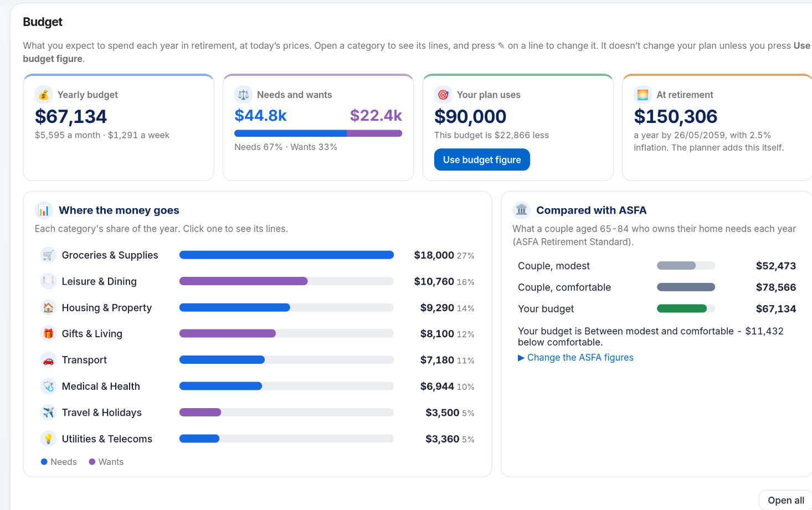Click the $18,000 groceries amount
Viewport: 812px width, 510px height.
(x=434, y=255)
